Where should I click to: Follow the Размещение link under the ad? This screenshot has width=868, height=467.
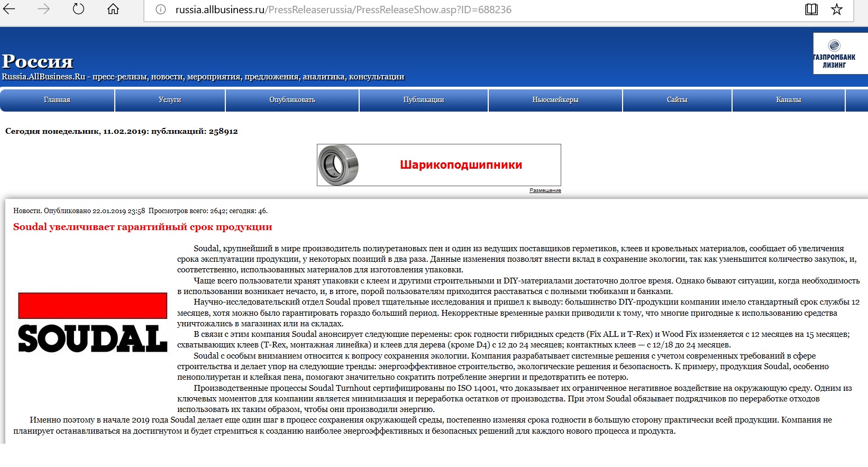coord(545,190)
